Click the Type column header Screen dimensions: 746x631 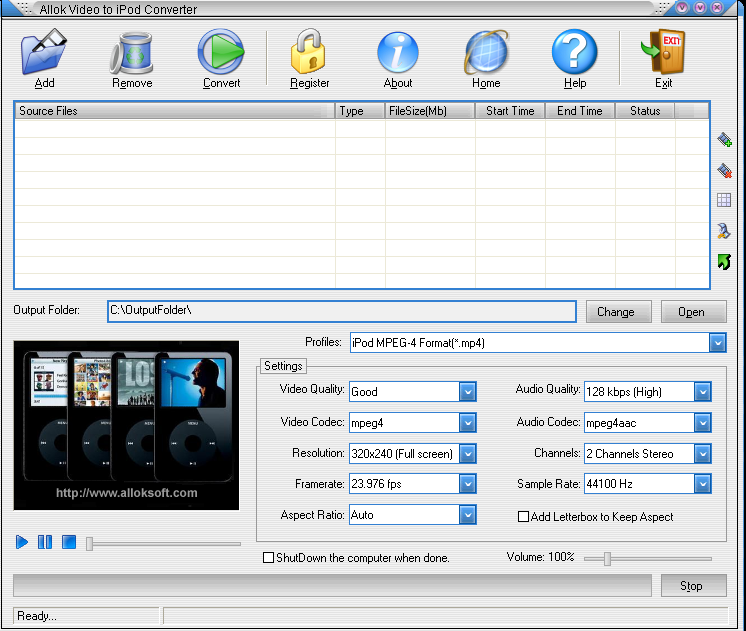[x=360, y=111]
